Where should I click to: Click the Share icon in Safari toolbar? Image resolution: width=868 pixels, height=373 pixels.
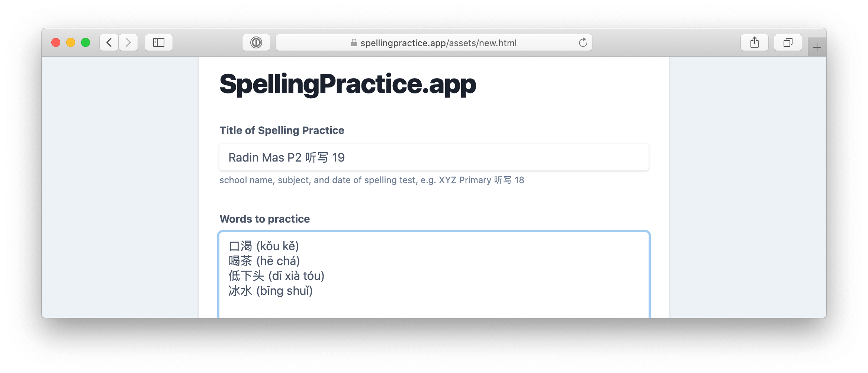[x=755, y=42]
